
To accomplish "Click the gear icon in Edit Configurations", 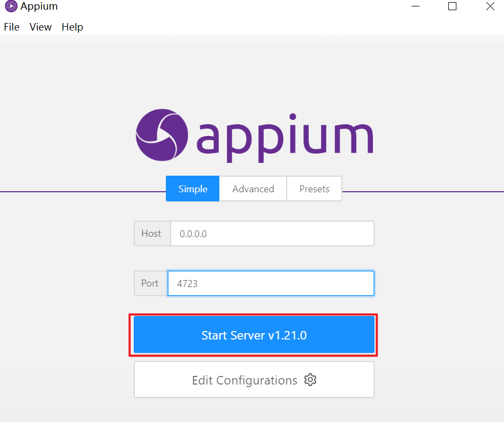I will (310, 380).
